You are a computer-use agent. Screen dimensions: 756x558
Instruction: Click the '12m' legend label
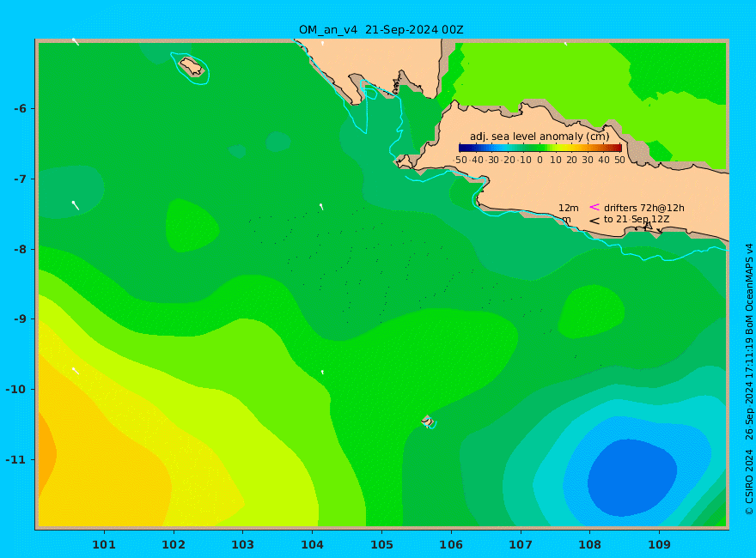pos(569,208)
